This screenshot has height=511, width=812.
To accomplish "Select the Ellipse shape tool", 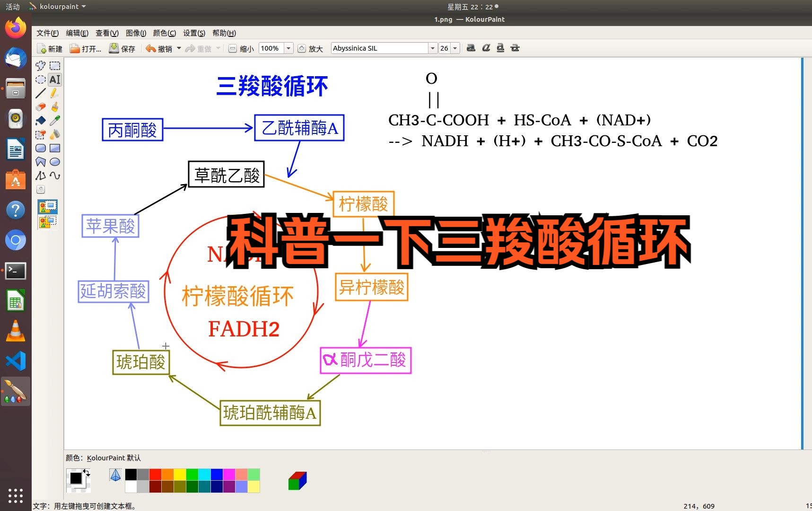I will click(55, 162).
